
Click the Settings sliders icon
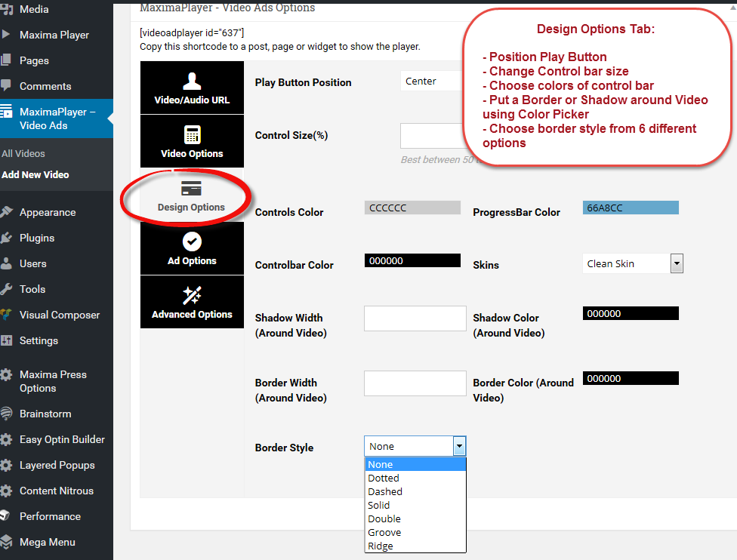tap(6, 340)
